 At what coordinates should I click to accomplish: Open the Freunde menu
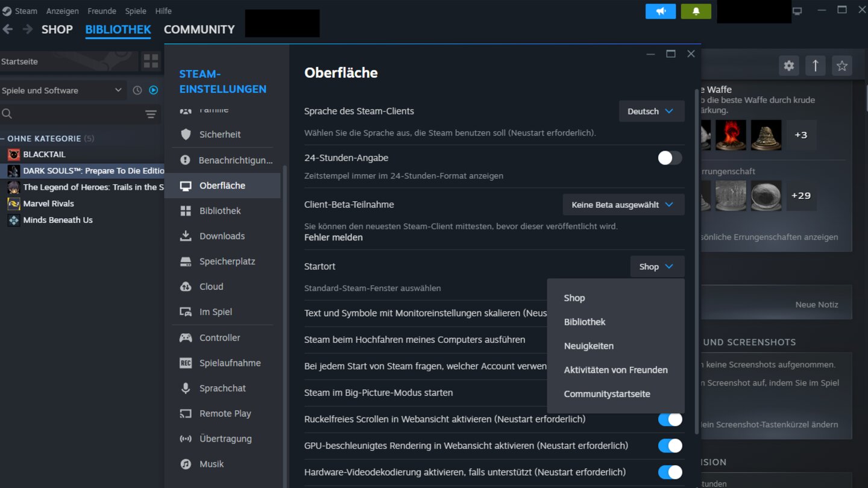point(101,10)
